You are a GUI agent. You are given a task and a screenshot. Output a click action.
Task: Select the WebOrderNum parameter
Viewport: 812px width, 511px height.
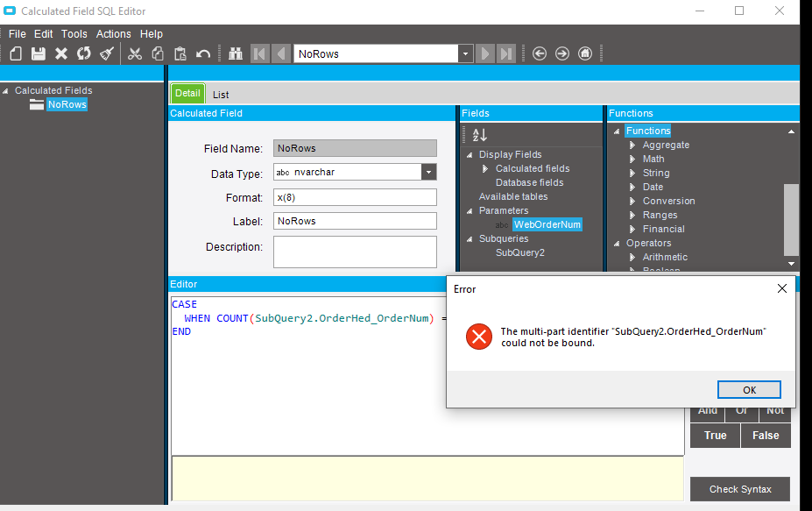click(x=547, y=224)
